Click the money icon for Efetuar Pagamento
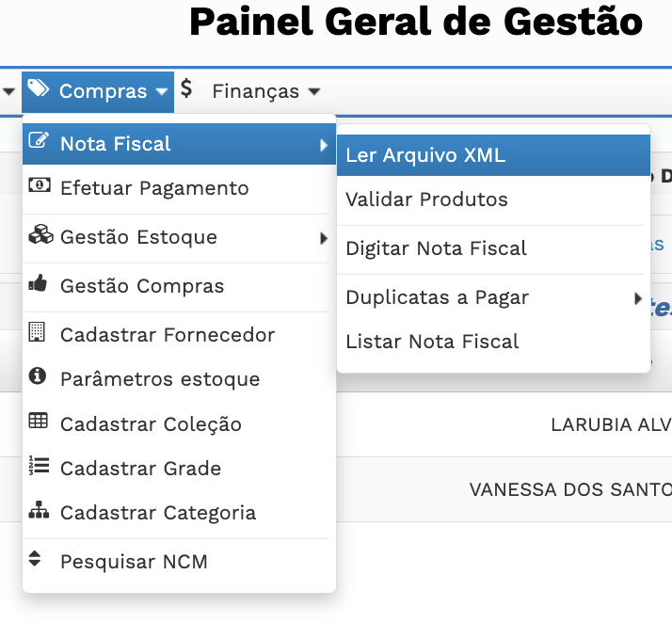This screenshot has height=638, width=672. click(x=39, y=185)
